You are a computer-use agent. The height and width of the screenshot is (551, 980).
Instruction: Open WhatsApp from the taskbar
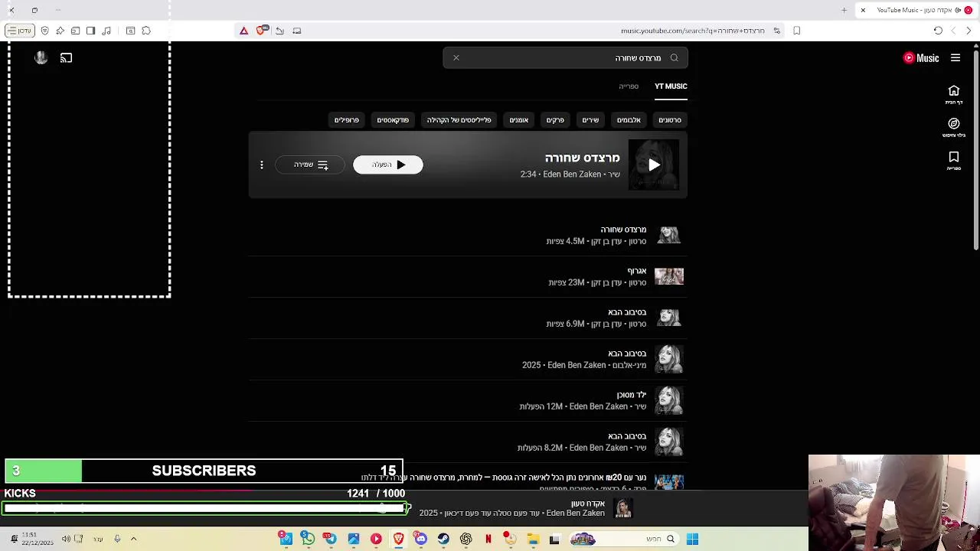pyautogui.click(x=308, y=539)
